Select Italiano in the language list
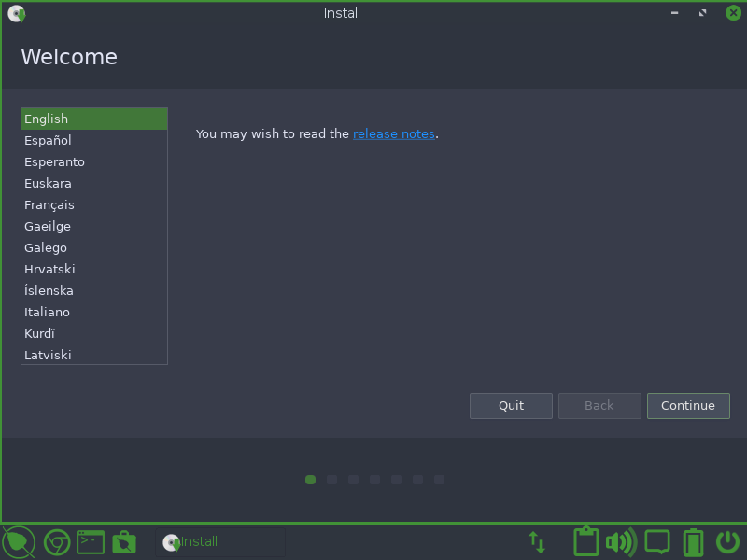Viewport: 747px width, 560px height. (94, 312)
